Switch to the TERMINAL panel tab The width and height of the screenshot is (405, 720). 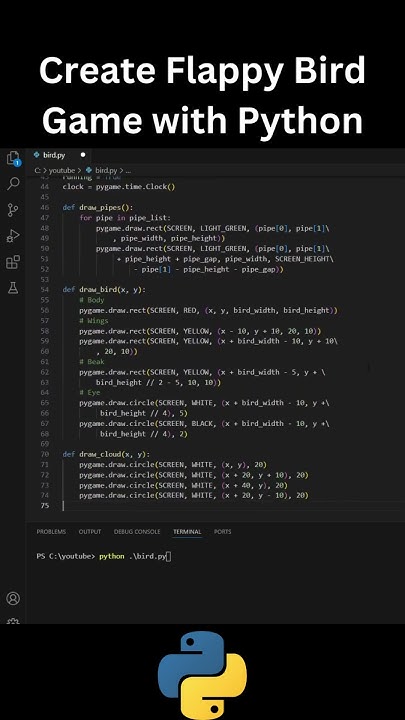[187, 532]
